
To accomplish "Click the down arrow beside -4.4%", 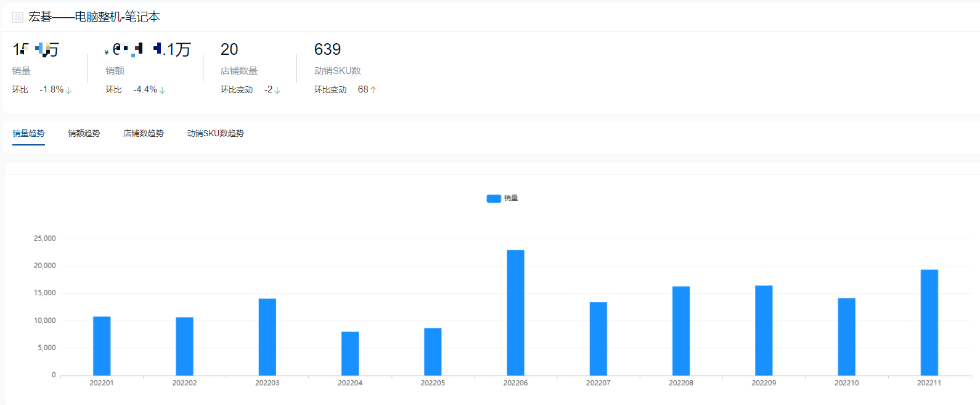I will (x=162, y=90).
